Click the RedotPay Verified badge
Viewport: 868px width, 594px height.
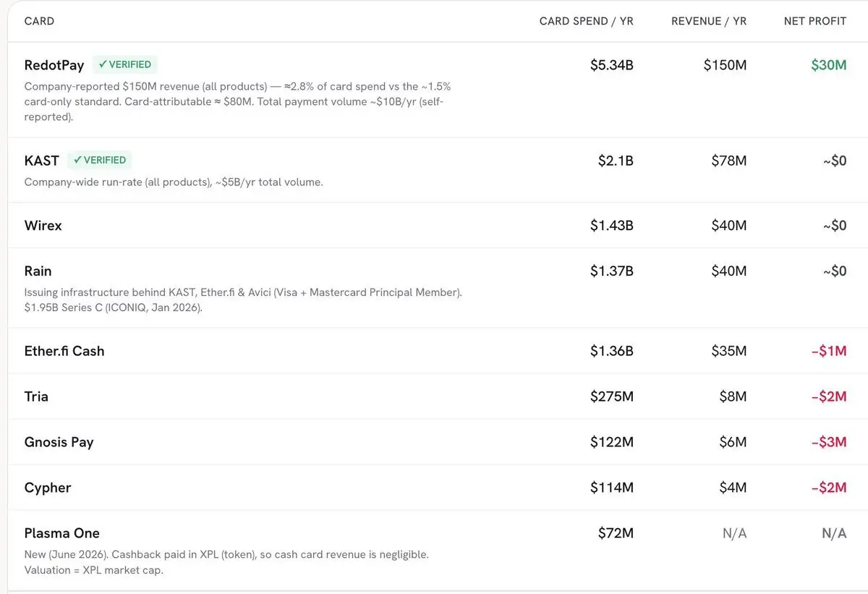pyautogui.click(x=125, y=64)
